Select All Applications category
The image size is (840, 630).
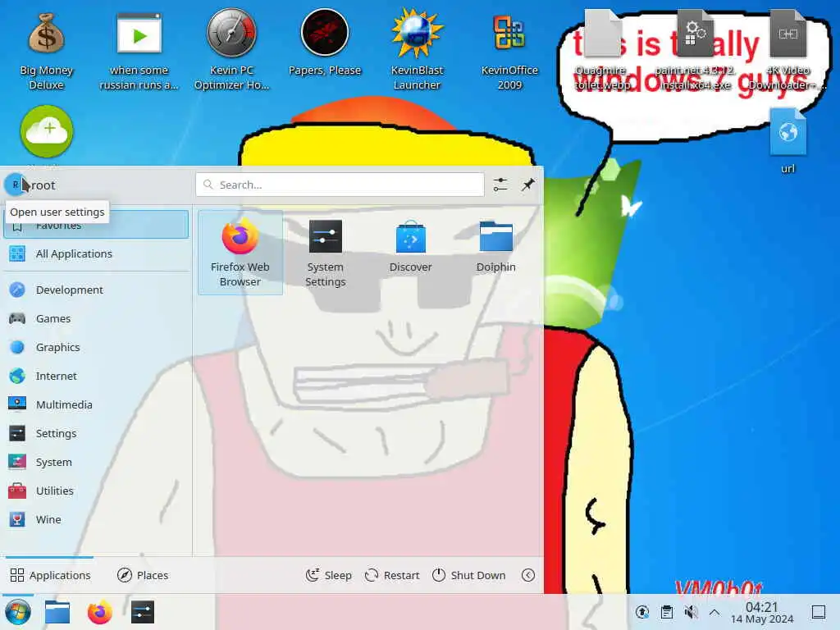point(96,253)
